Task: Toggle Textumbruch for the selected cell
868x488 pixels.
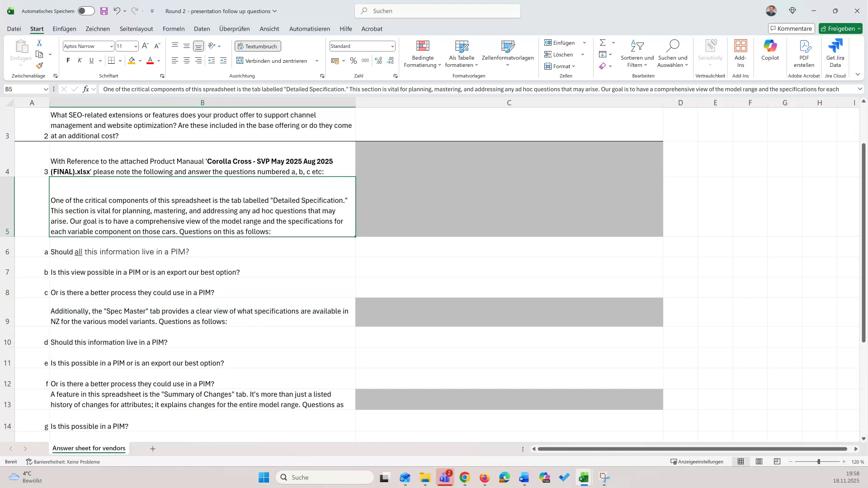Action: pyautogui.click(x=257, y=46)
